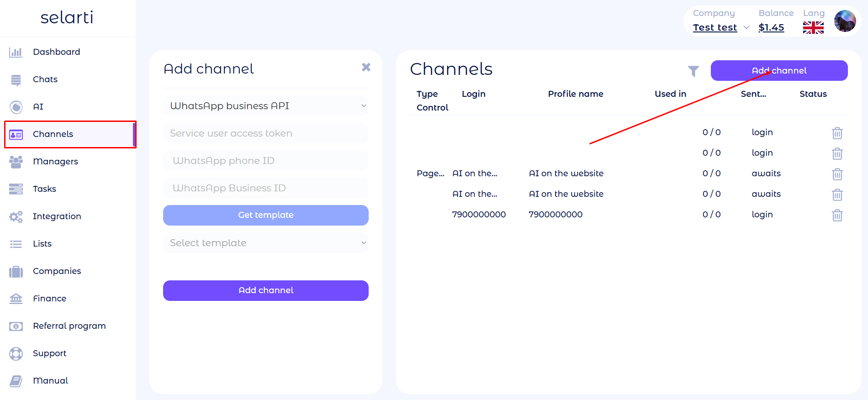This screenshot has height=400, width=868.
Task: Expand the Test test company selector
Action: coord(721,28)
